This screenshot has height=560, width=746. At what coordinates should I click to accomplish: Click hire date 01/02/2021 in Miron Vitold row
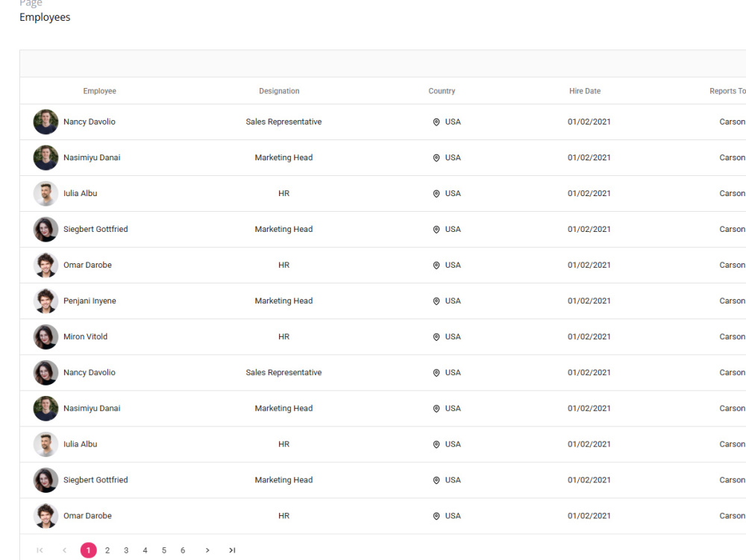coord(589,336)
